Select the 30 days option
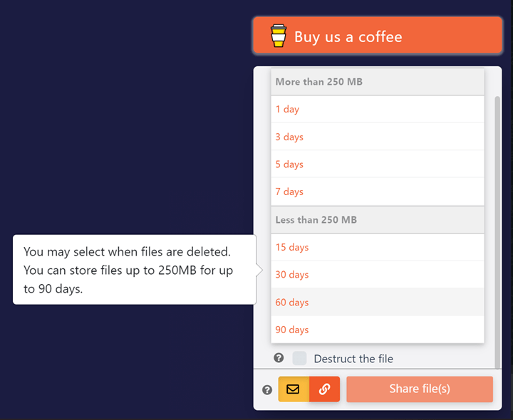The width and height of the screenshot is (513, 420). click(378, 275)
